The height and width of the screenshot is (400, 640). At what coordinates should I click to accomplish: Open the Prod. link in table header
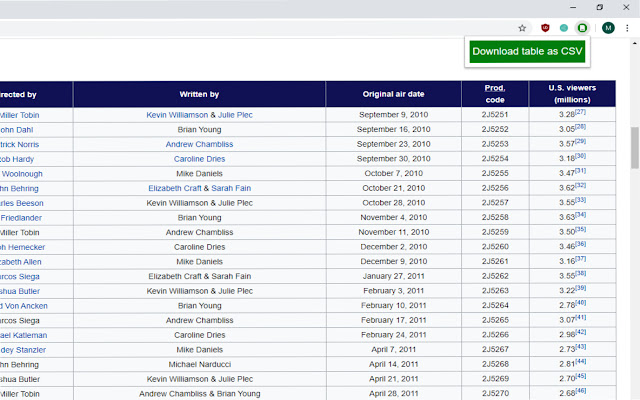495,88
